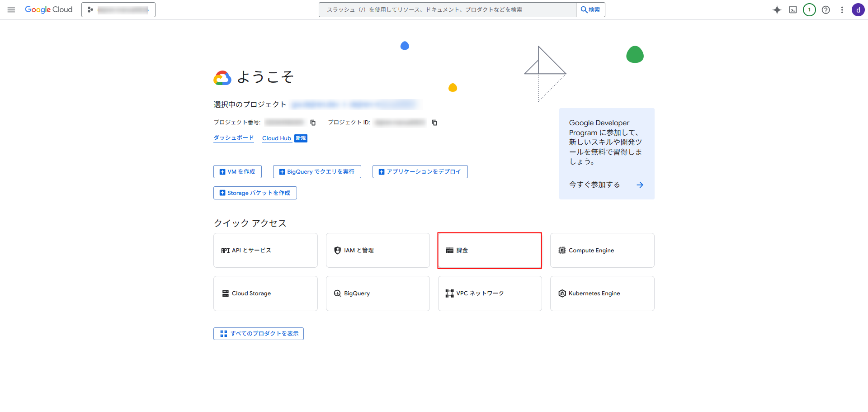Show all products via すべてのプロダクトを表示
The image size is (868, 412).
(x=259, y=334)
